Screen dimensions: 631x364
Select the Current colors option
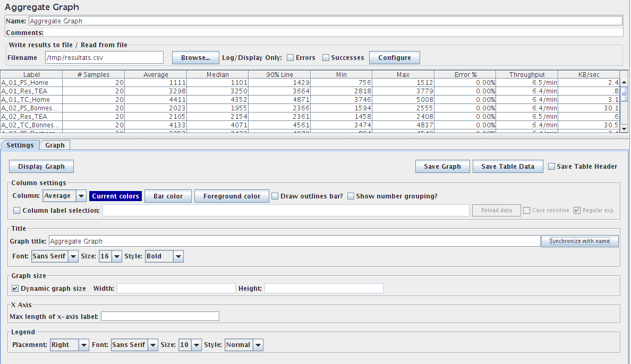(115, 196)
